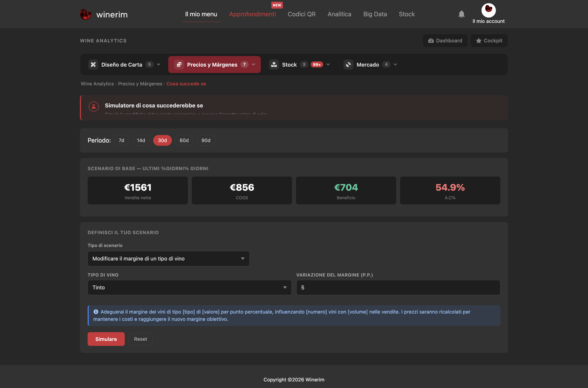Click the Precios y Márgenes coins icon
The image size is (588, 388).
pos(179,65)
